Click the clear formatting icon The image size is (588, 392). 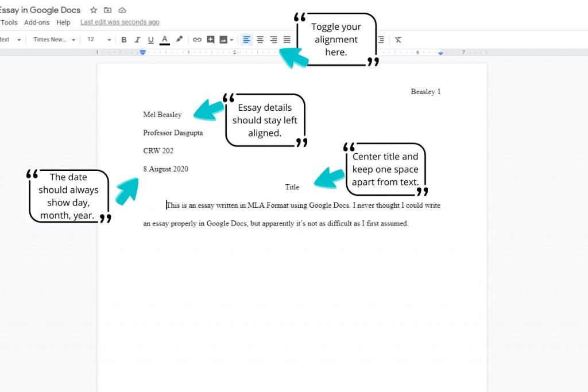(x=399, y=40)
